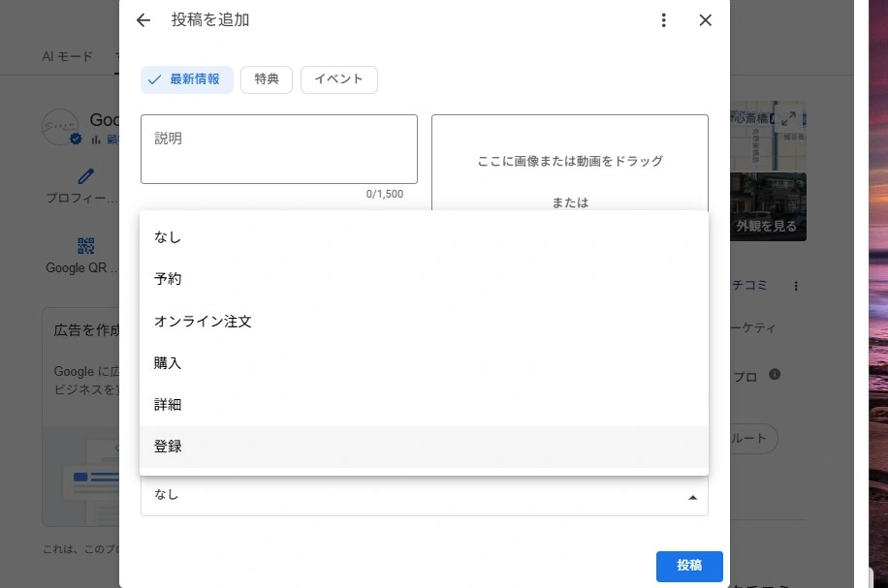888x588 pixels.
Task: Choose the 特典 post type chip
Action: (x=267, y=79)
